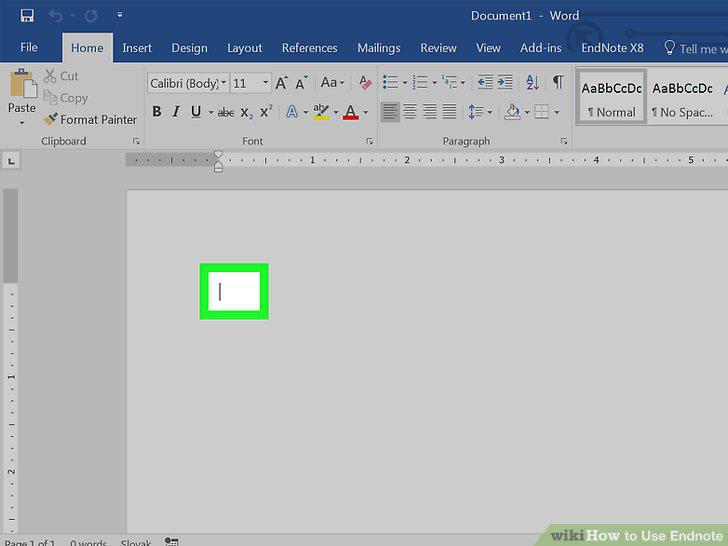The height and width of the screenshot is (546, 728).
Task: Switch to the Insert tab
Action: pos(137,48)
